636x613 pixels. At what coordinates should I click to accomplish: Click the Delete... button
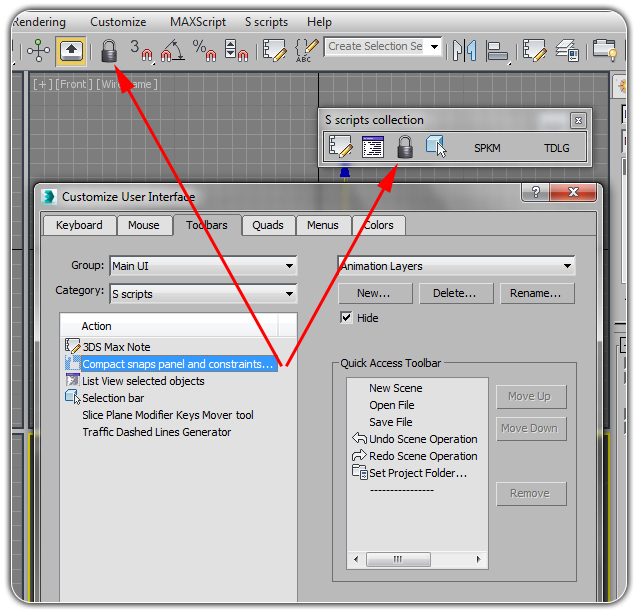click(456, 293)
